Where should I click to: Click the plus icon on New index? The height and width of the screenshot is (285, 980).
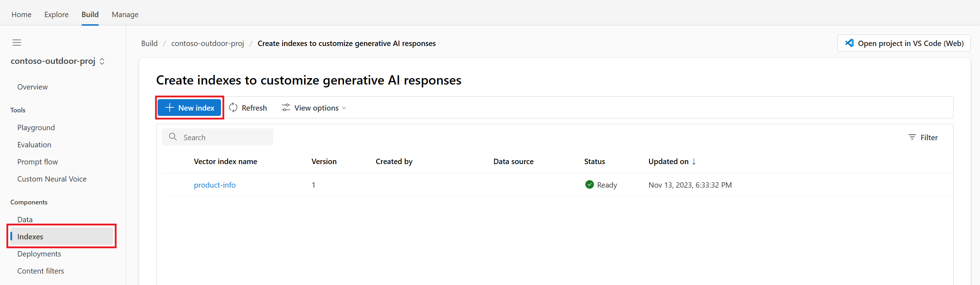[170, 108]
